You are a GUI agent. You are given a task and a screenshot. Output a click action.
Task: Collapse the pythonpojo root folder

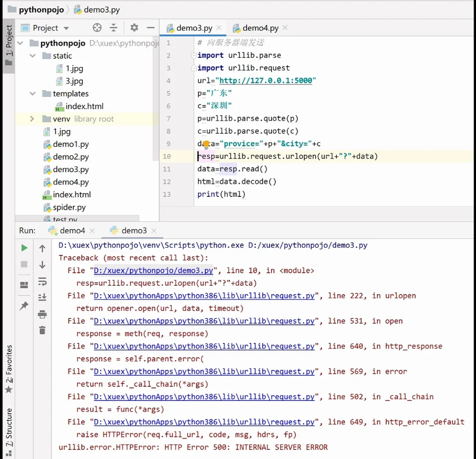point(20,43)
